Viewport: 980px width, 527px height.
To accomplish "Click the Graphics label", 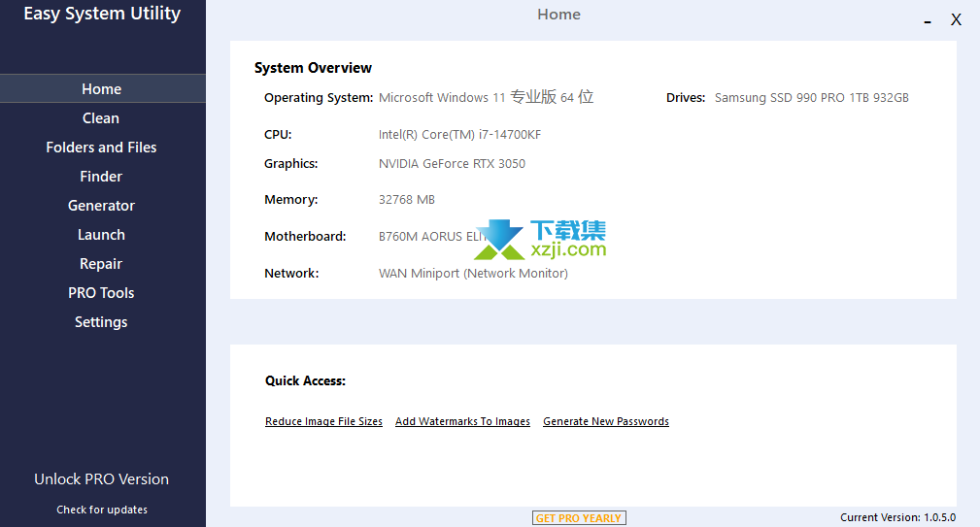I will point(291,164).
